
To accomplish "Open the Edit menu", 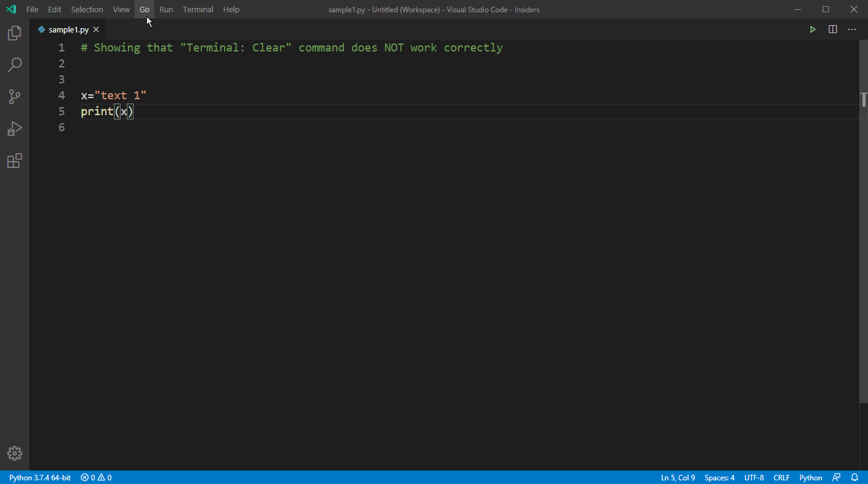I will point(54,9).
